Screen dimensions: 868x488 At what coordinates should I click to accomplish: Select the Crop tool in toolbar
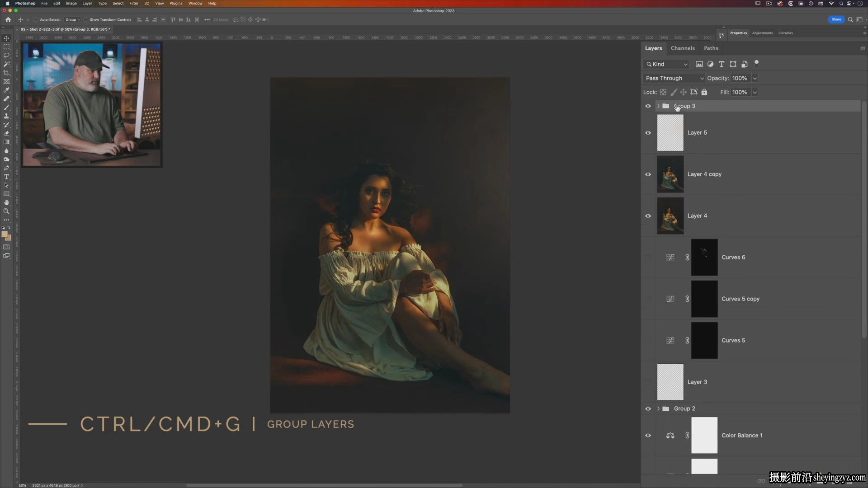(6, 73)
